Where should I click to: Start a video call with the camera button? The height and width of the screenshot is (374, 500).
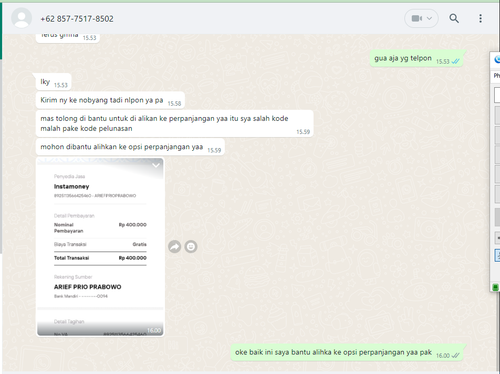coord(417,18)
